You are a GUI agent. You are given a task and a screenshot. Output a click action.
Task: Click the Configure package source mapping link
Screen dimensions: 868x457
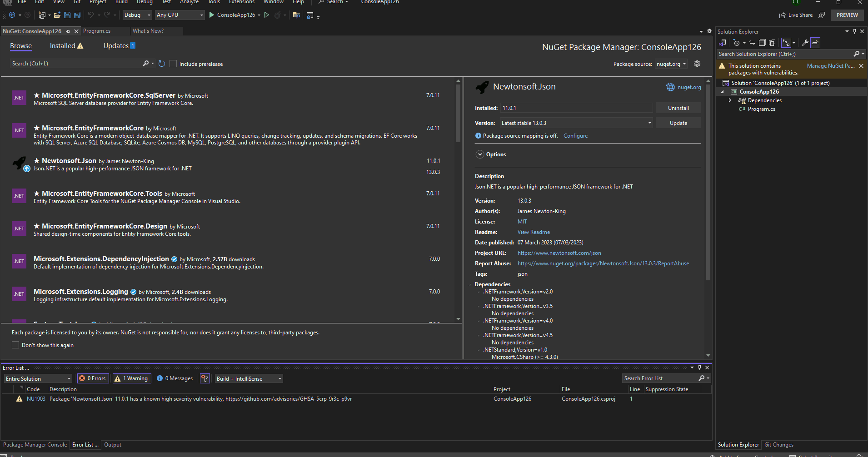pos(575,136)
